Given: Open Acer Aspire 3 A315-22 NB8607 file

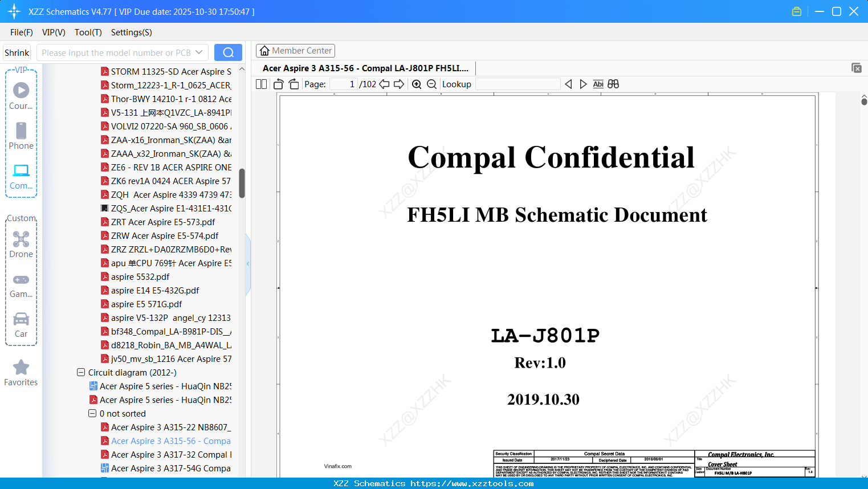Looking at the screenshot, I should point(171,427).
